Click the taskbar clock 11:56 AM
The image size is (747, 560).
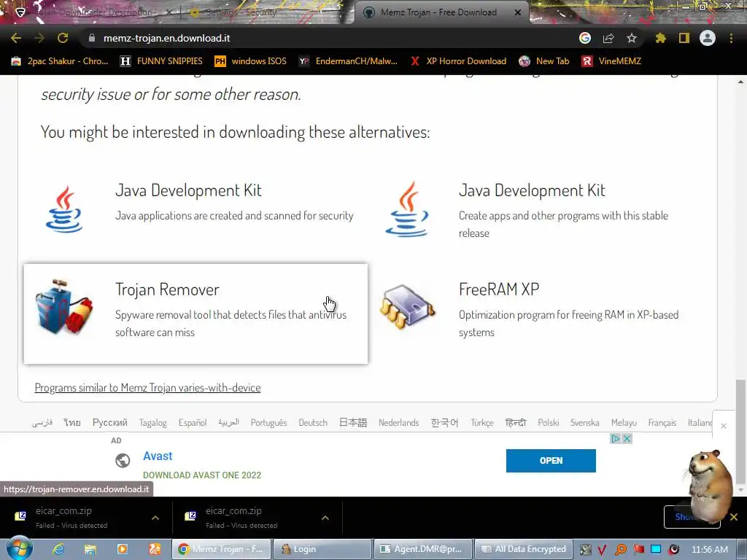click(x=709, y=550)
